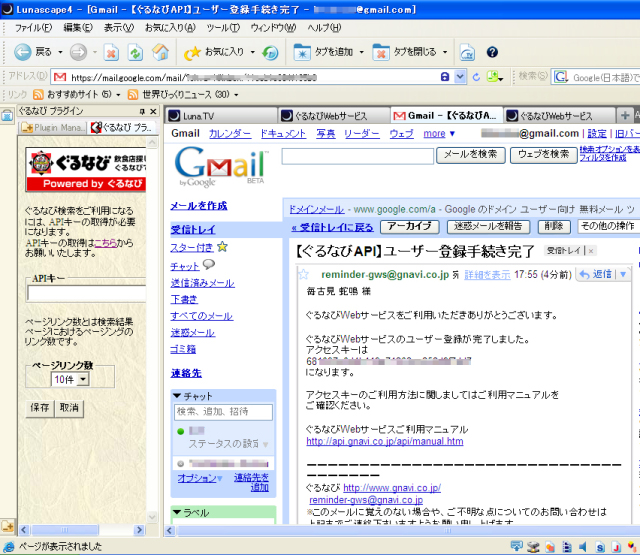Open the Add tab dropdown arrow
Viewport: 640px width, 555px height.
(x=361, y=52)
